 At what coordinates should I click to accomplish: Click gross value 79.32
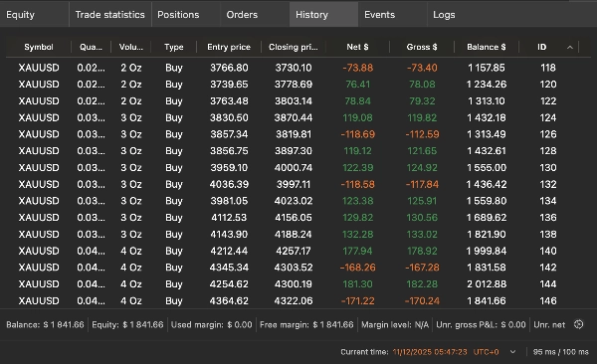tap(422, 100)
